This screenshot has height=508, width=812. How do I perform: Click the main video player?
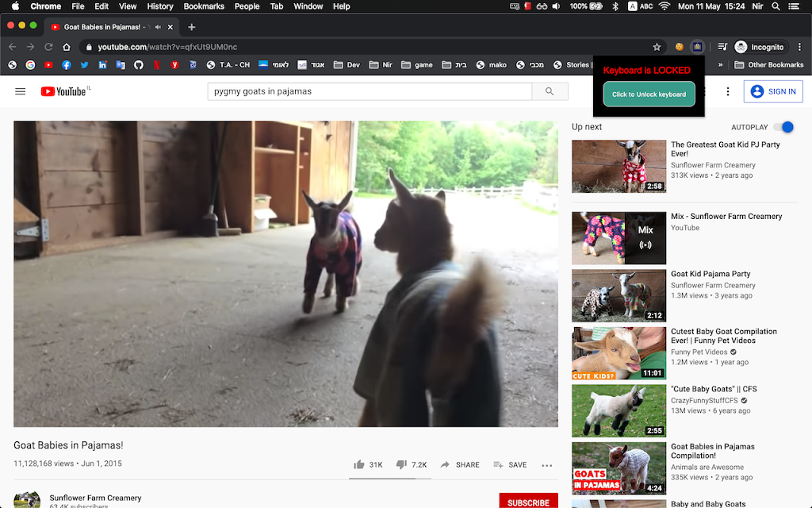[285, 274]
